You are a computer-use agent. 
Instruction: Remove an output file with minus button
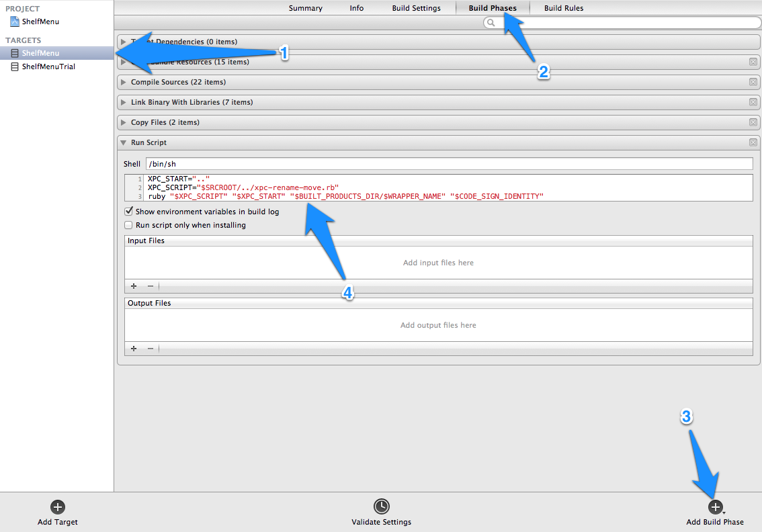pyautogui.click(x=151, y=349)
